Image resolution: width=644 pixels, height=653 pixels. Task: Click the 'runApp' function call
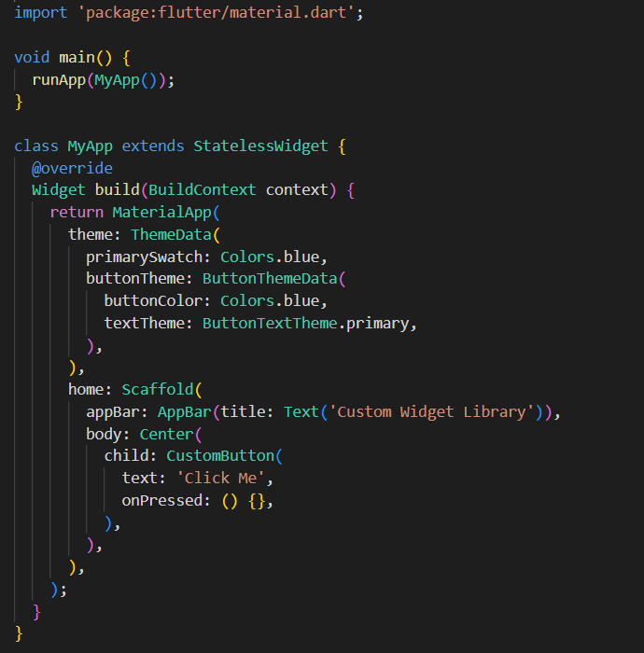pos(59,79)
